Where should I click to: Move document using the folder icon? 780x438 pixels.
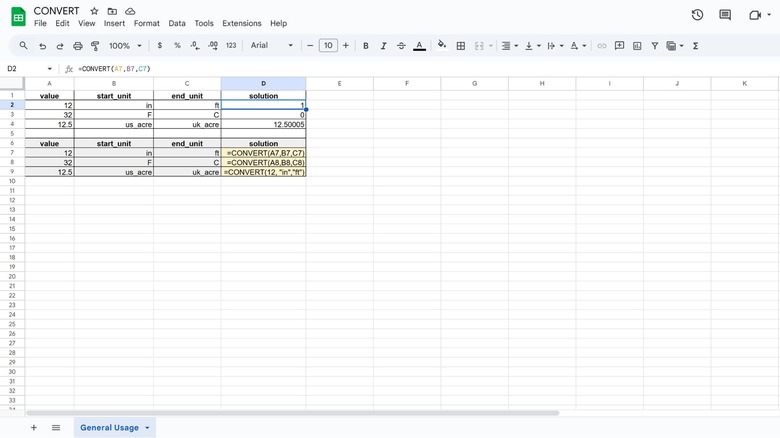(x=112, y=11)
